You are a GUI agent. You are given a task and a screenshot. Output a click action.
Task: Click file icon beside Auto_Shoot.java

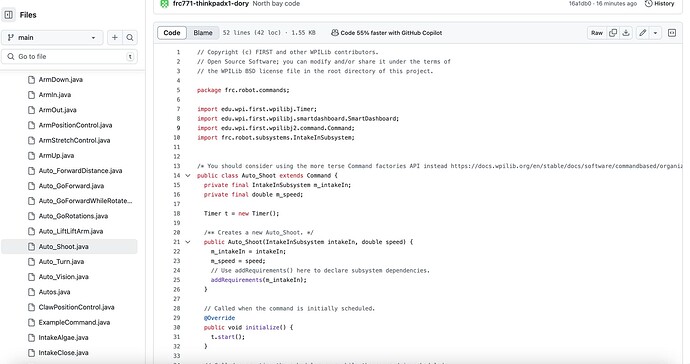(x=31, y=246)
